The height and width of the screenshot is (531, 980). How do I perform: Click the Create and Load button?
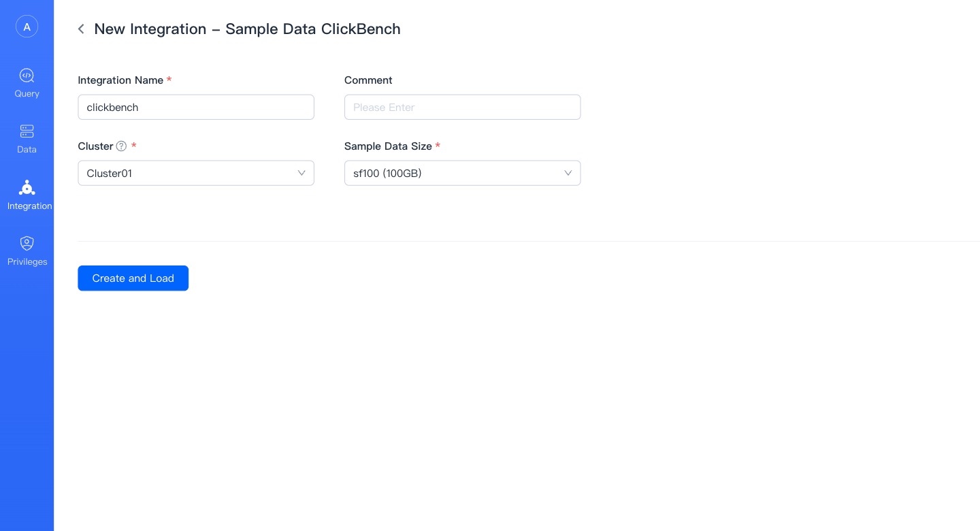pos(133,278)
